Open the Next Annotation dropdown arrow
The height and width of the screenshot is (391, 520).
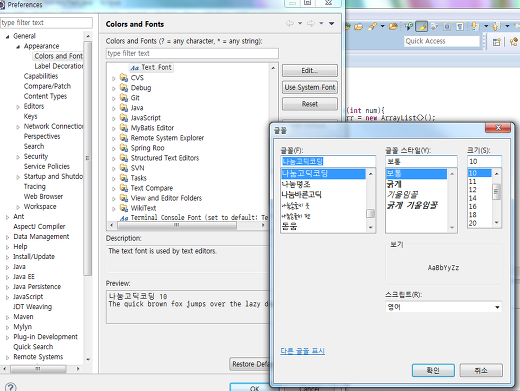tap(486, 26)
